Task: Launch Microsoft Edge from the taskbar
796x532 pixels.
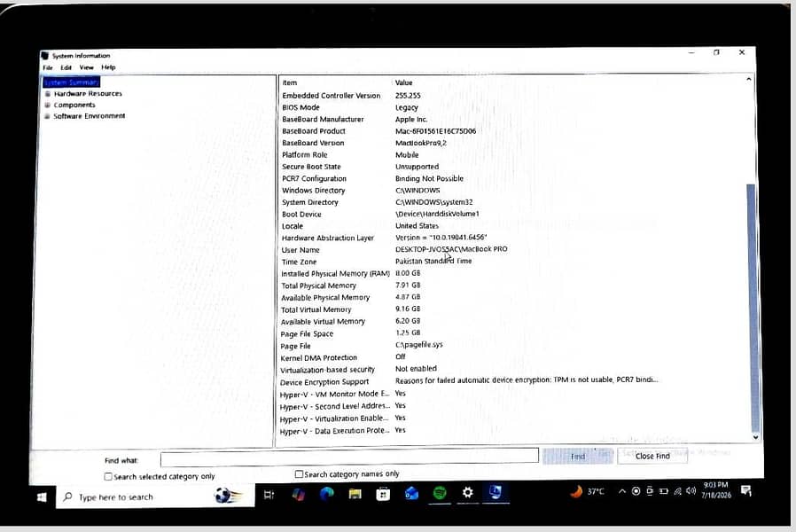Action: [x=326, y=494]
